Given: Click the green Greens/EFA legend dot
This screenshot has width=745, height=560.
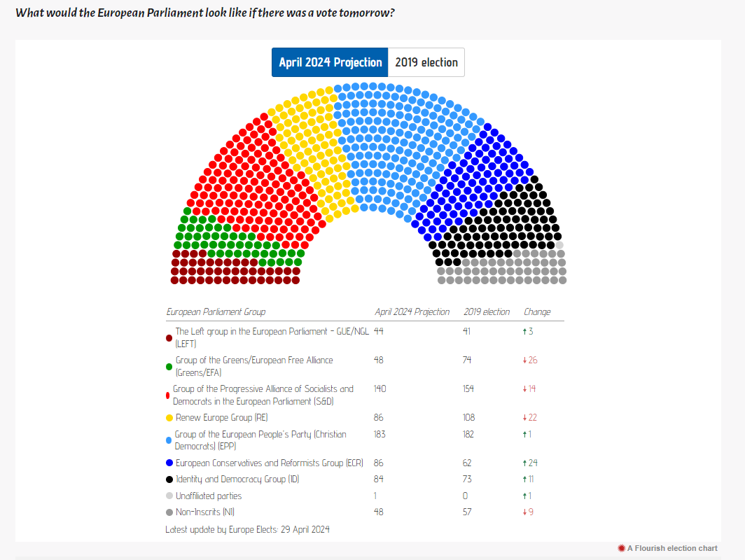Looking at the screenshot, I should (x=169, y=367).
